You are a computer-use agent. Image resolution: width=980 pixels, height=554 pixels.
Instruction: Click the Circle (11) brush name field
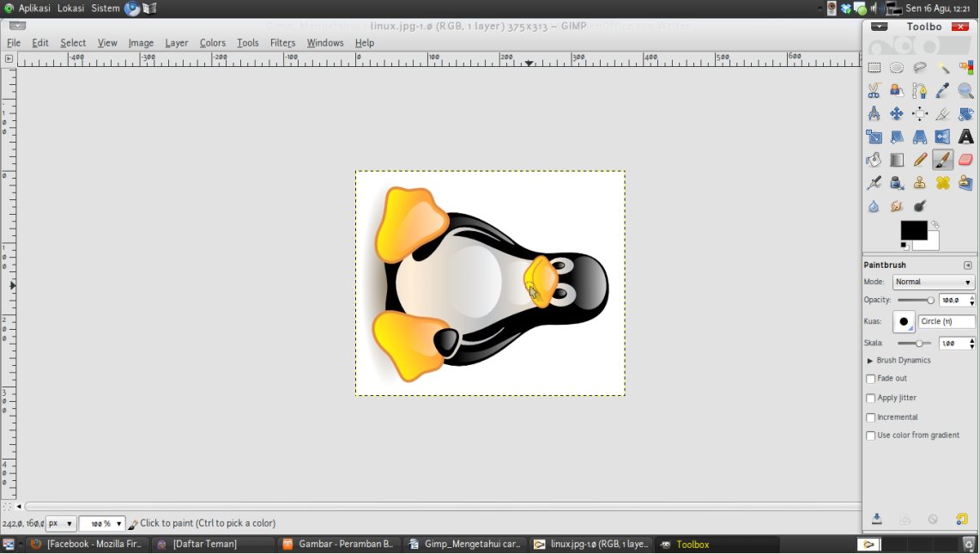pos(946,322)
